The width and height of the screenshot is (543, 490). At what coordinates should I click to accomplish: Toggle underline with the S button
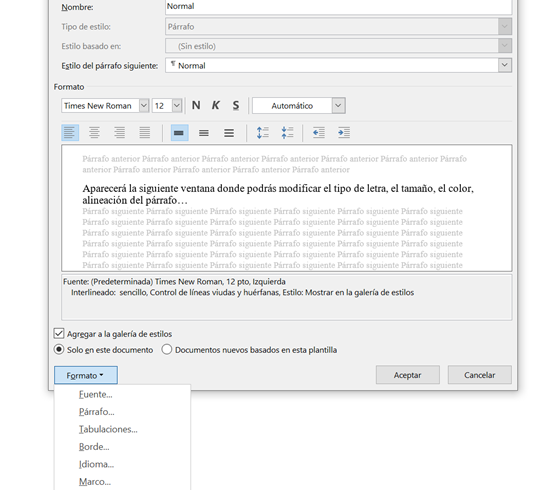[236, 105]
